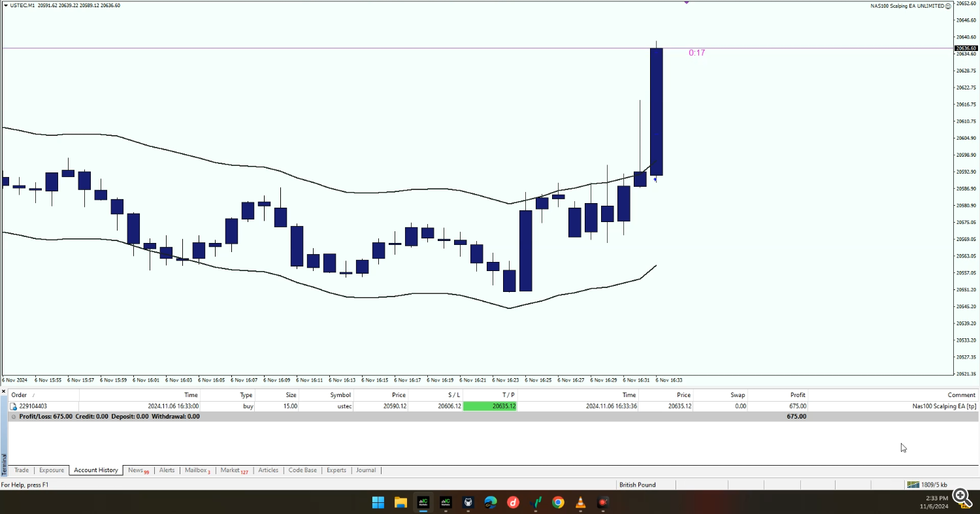Click the USTEC,M1 chart title text
Screen dimensions: 980x514
click(x=23, y=5)
